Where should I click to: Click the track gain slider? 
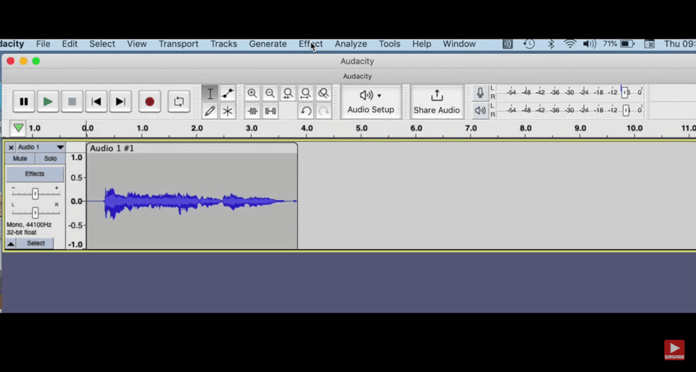[35, 194]
